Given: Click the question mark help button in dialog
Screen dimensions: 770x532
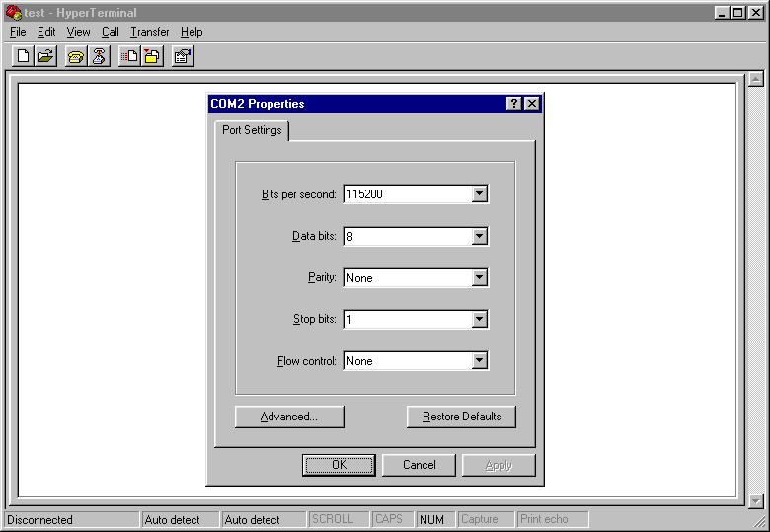Looking at the screenshot, I should (513, 103).
